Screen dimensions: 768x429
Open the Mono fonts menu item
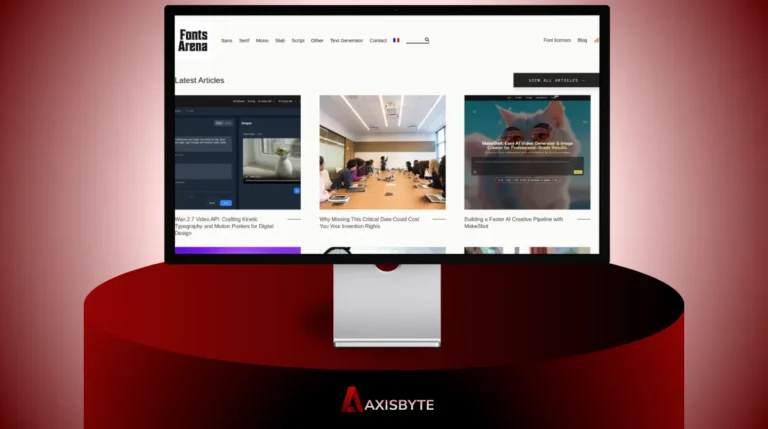pyautogui.click(x=262, y=41)
